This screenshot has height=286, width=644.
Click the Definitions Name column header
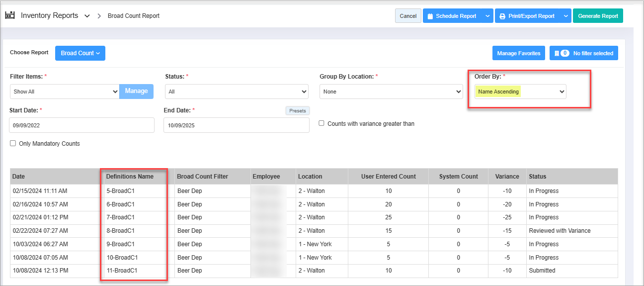(x=130, y=176)
